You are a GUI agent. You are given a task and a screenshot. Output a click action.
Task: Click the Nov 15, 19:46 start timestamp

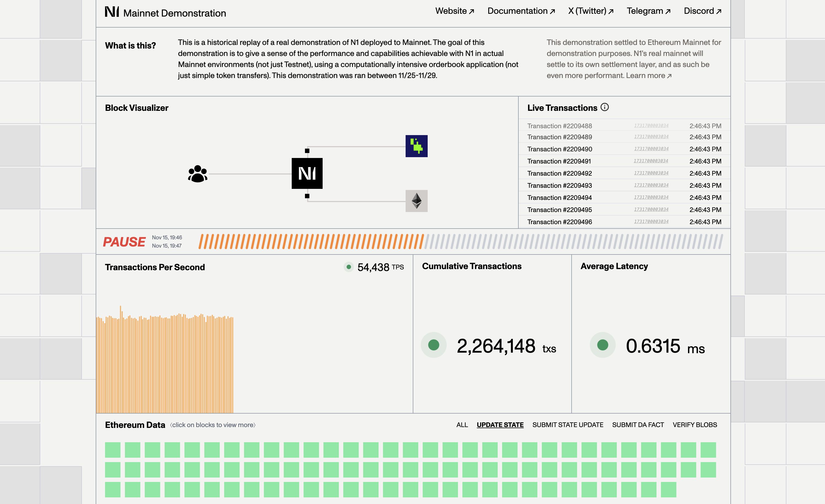tap(167, 237)
